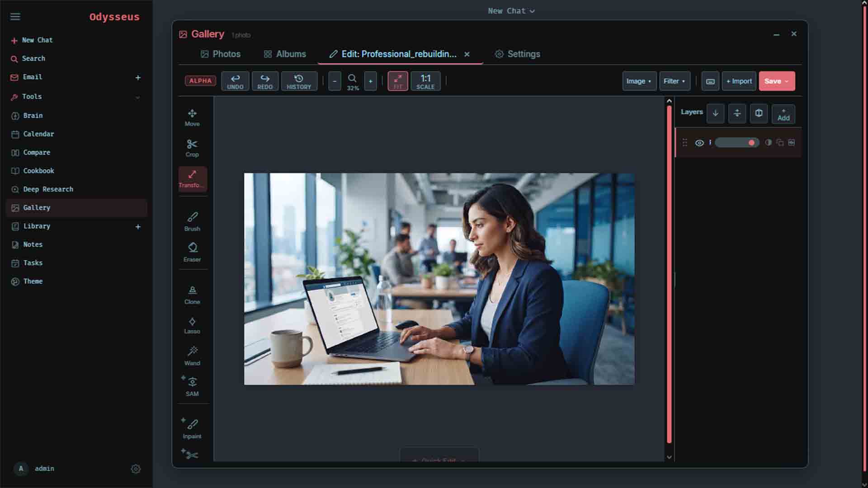Redo the last edit
868x488 pixels.
265,81
